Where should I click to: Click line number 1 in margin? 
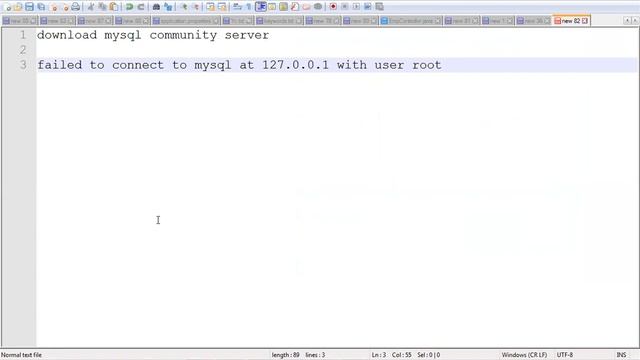point(23,35)
